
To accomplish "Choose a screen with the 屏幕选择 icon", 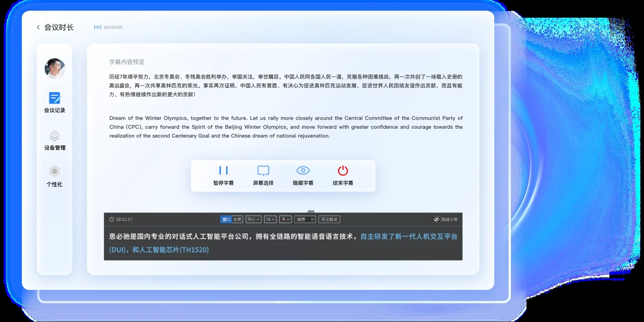I will pos(263,171).
